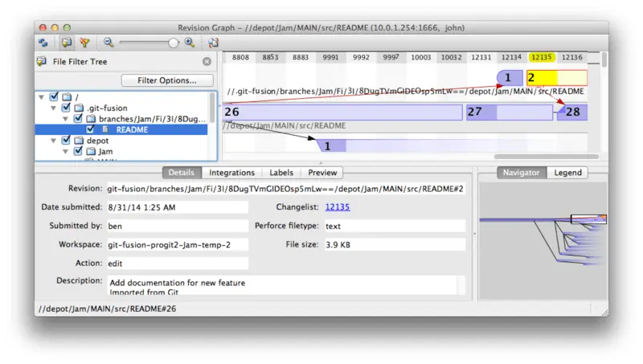Image resolution: width=643 pixels, height=364 pixels.
Task: Collapse the .git-fusion tree node
Action: (53, 108)
